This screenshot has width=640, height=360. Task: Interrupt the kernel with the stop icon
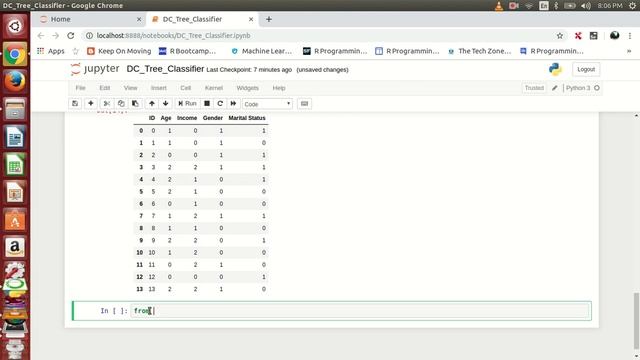pos(207,104)
